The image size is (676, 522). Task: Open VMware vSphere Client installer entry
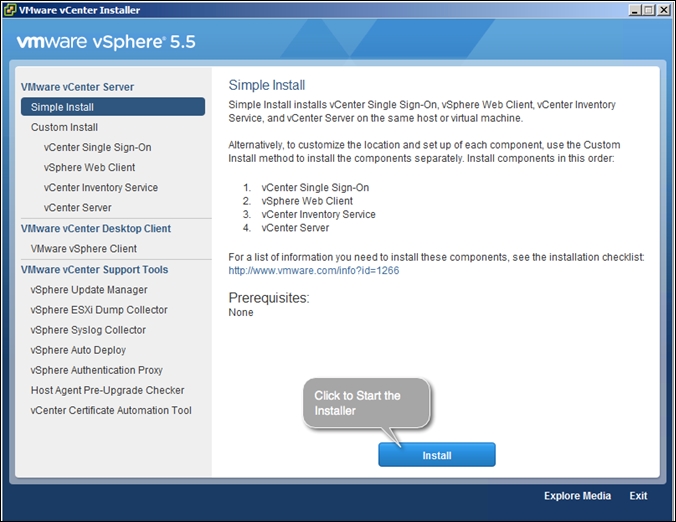click(x=84, y=249)
